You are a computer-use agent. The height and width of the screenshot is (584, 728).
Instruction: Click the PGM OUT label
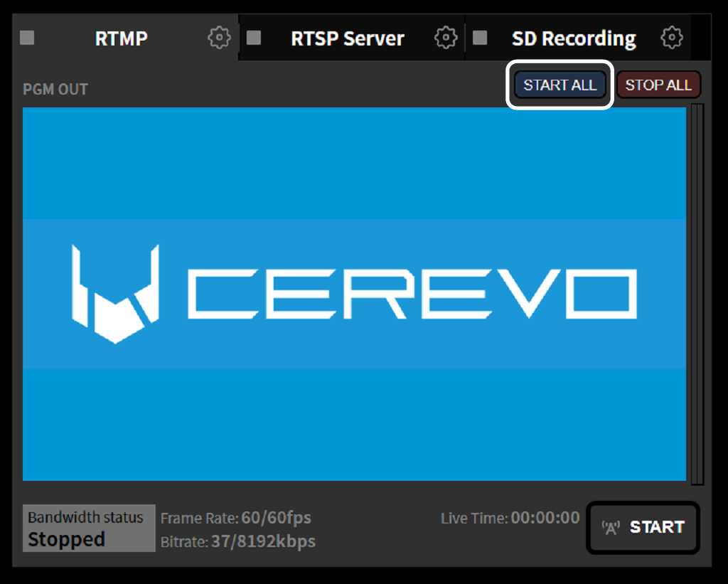tap(55, 89)
